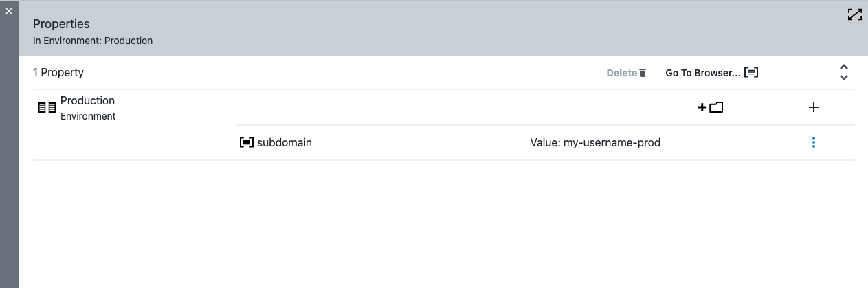The height and width of the screenshot is (288, 868).
Task: Close the Properties panel
Action: click(9, 11)
